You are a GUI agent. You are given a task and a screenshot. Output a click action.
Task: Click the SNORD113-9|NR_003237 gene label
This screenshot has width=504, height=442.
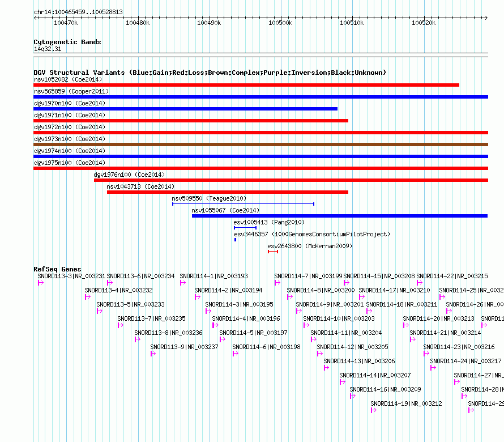184,347
